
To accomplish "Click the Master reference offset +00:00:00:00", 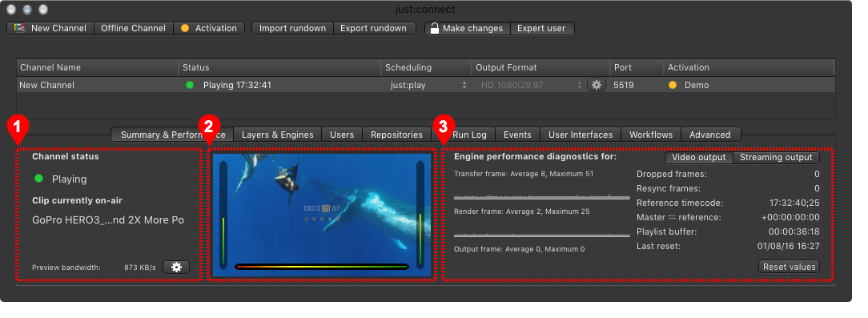I will pyautogui.click(x=790, y=217).
